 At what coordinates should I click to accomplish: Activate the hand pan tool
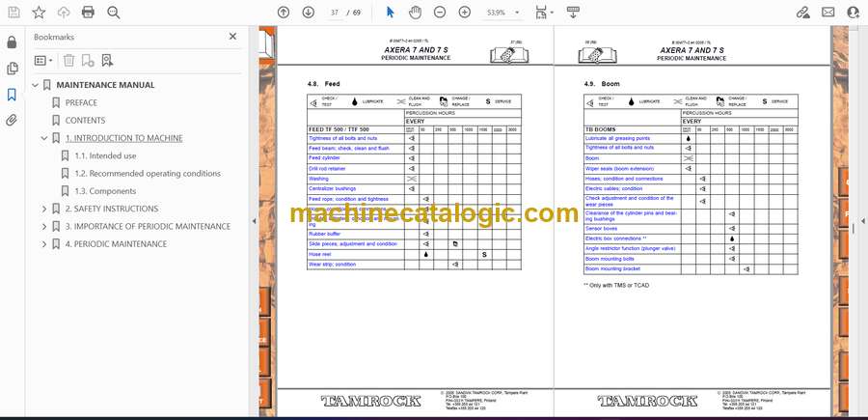(x=415, y=13)
